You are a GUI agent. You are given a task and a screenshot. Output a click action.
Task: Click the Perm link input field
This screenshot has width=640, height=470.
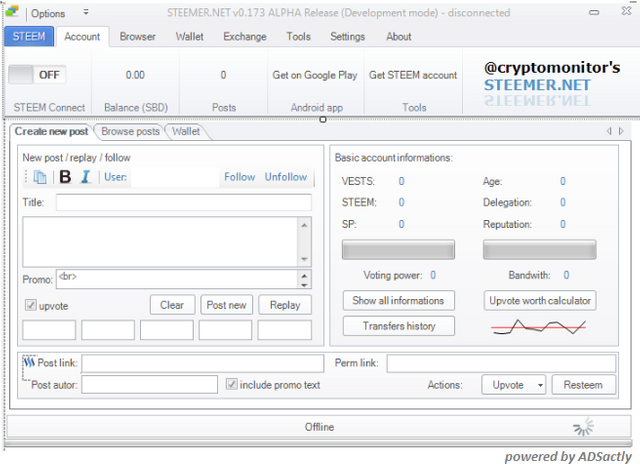(501, 363)
